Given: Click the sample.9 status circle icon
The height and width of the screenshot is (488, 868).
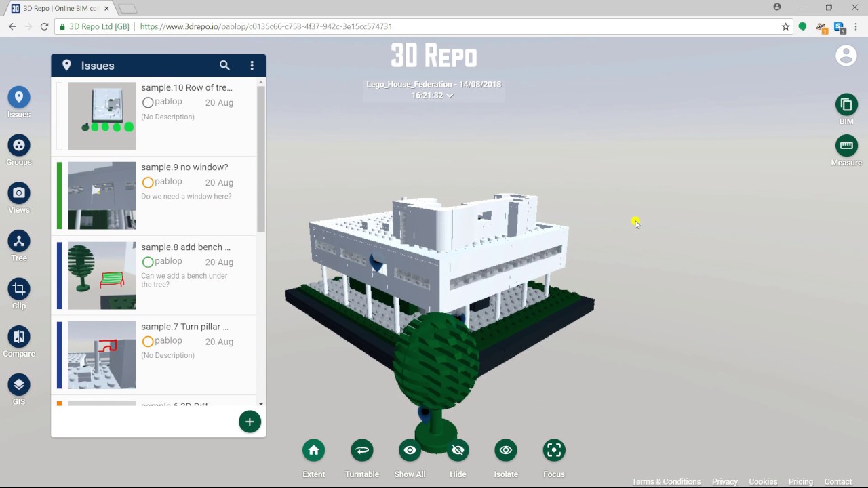Looking at the screenshot, I should click(147, 182).
